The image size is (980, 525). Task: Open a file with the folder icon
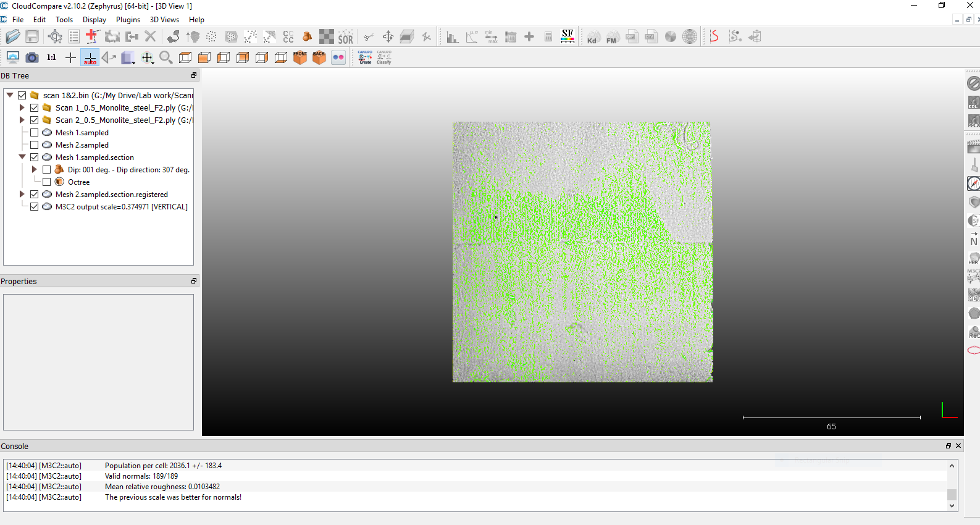tap(12, 37)
